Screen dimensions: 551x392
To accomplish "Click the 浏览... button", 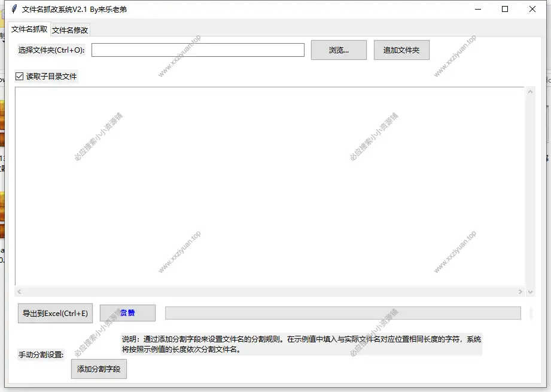I will tap(339, 50).
